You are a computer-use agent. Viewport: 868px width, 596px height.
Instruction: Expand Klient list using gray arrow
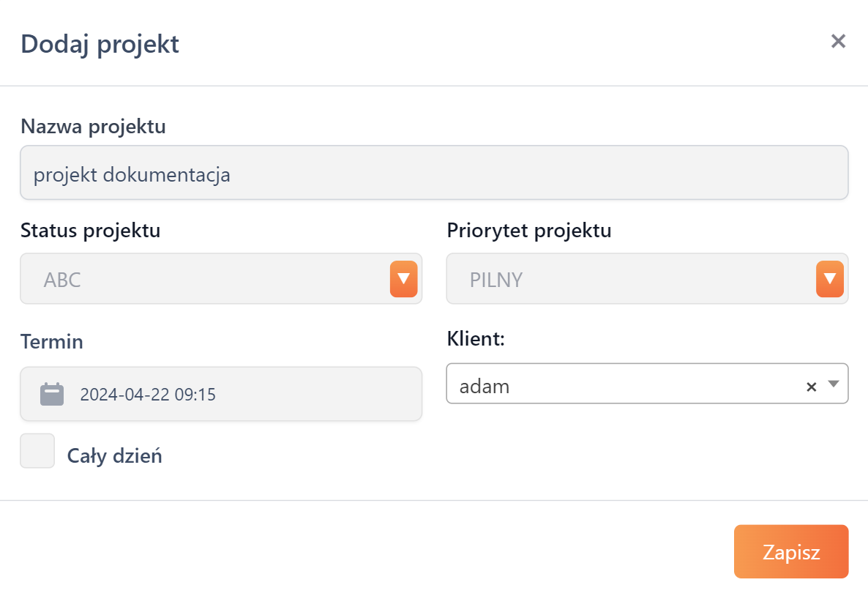point(833,384)
